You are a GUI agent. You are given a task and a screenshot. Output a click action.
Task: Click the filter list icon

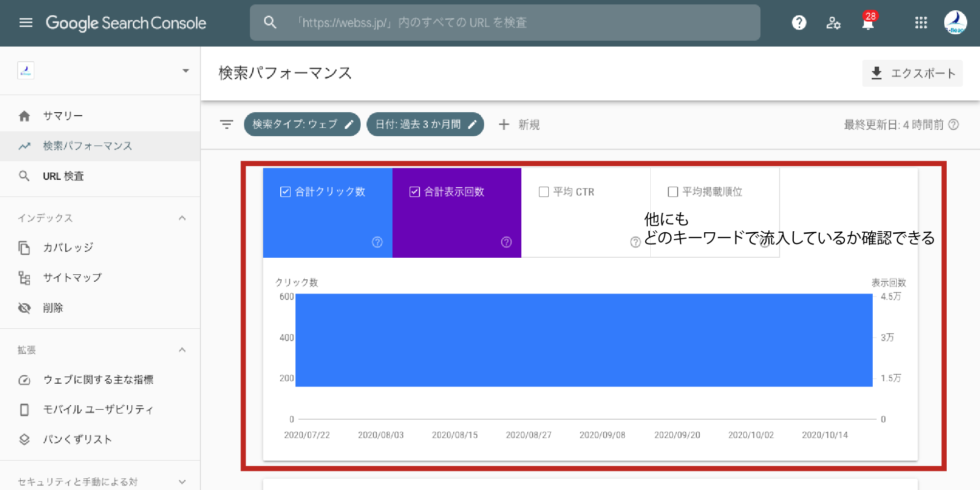click(x=226, y=124)
